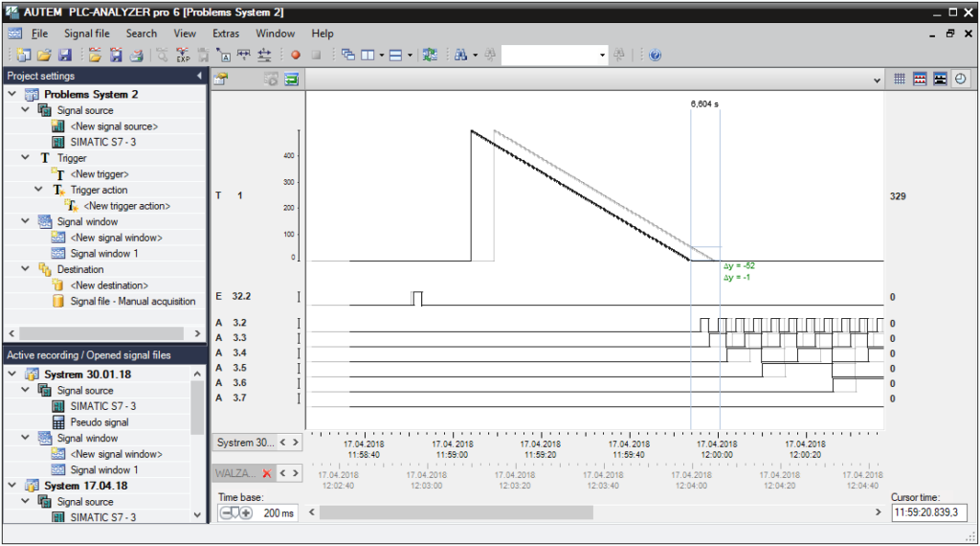Toggle the red dotted measuring points view
This screenshot has width=980, height=546.
pos(920,79)
